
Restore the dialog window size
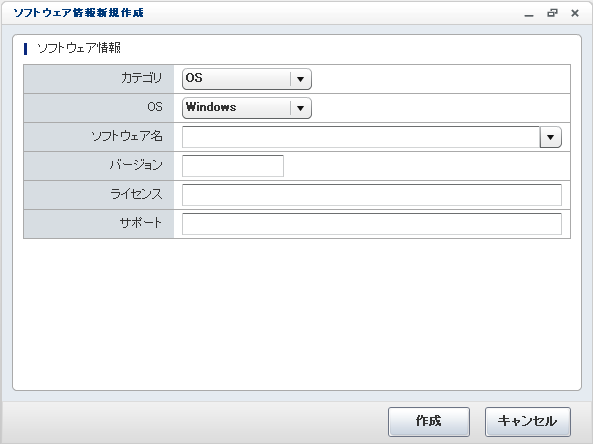click(552, 13)
